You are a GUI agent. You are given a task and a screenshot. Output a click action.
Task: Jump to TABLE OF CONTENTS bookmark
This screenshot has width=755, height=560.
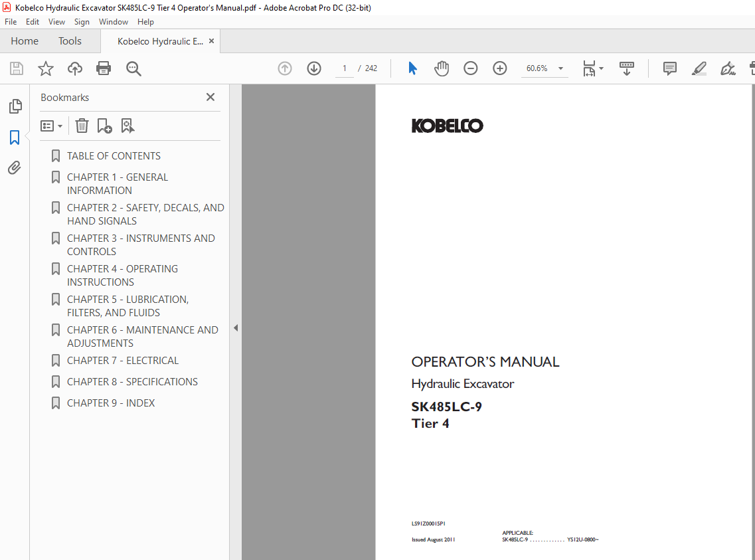[114, 156]
